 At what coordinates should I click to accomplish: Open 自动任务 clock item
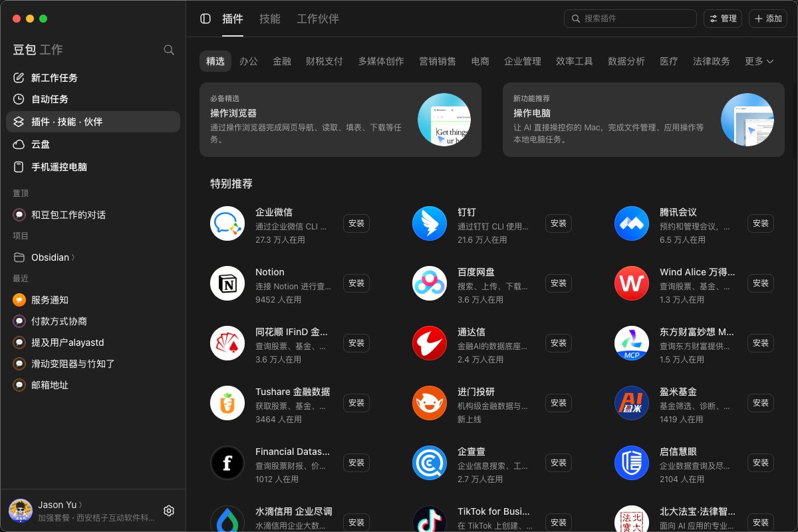93,99
